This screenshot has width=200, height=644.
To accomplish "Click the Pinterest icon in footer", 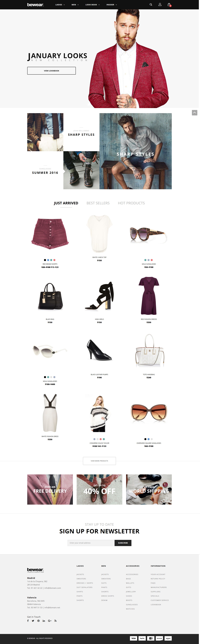I will point(38,621).
